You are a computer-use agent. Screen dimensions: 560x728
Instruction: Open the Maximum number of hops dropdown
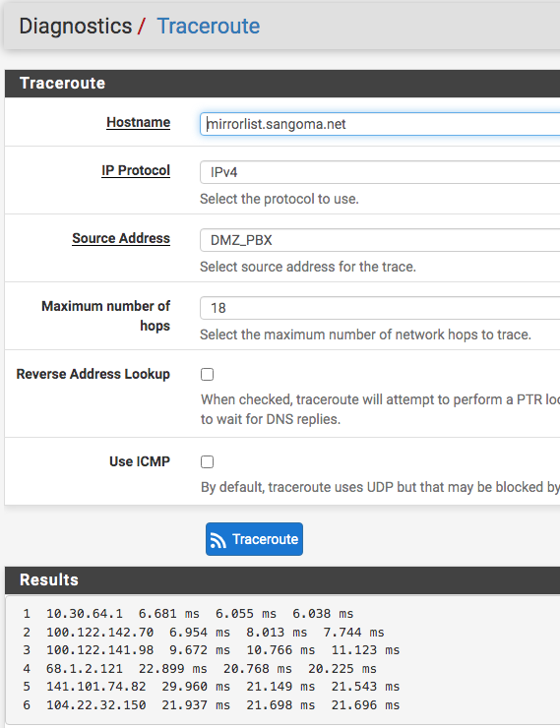click(380, 308)
